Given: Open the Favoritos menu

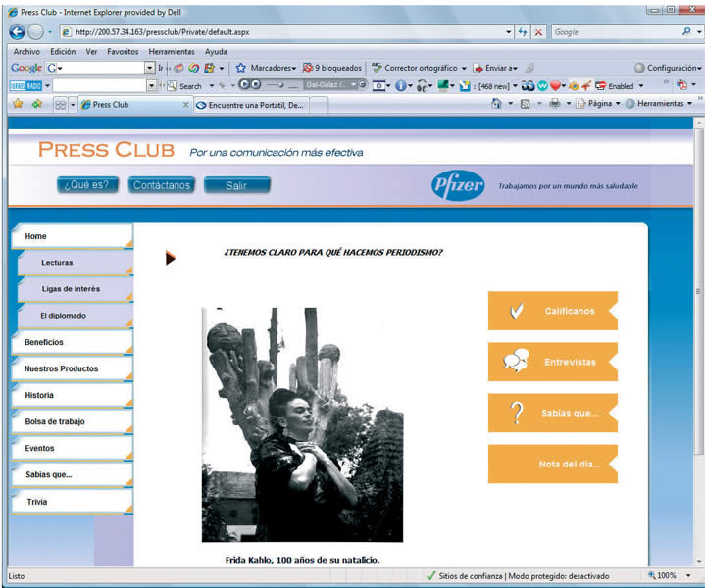Looking at the screenshot, I should click(123, 52).
